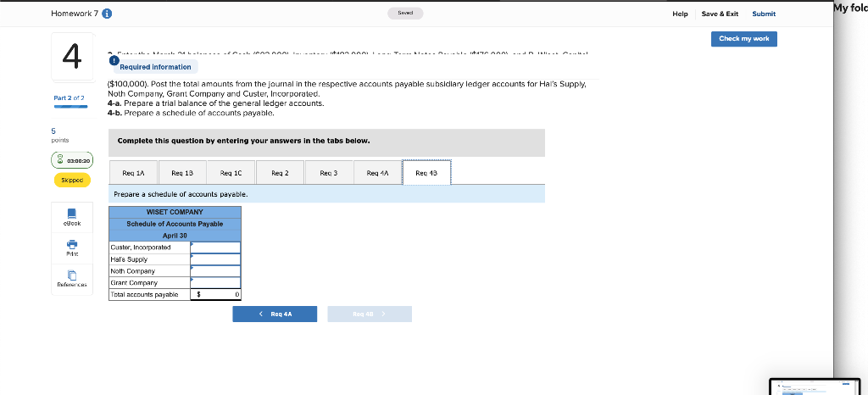This screenshot has width=868, height=395.
Task: Click the Hal's Supply row label
Action: (129, 259)
